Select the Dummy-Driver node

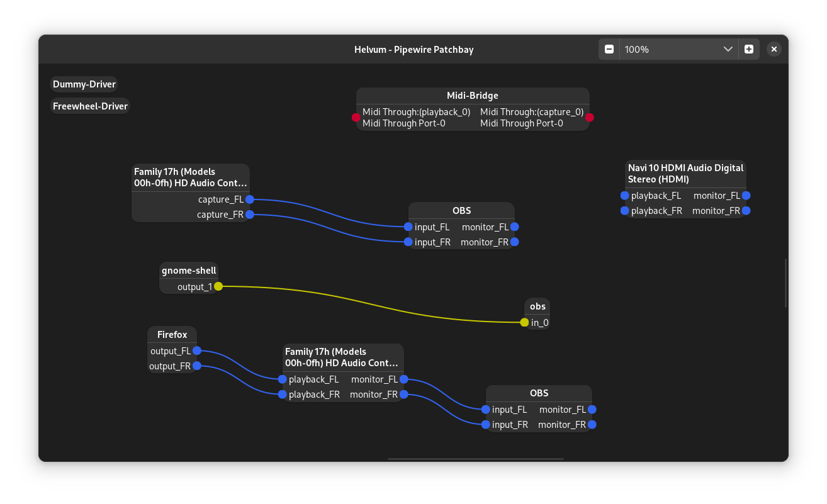click(x=84, y=84)
